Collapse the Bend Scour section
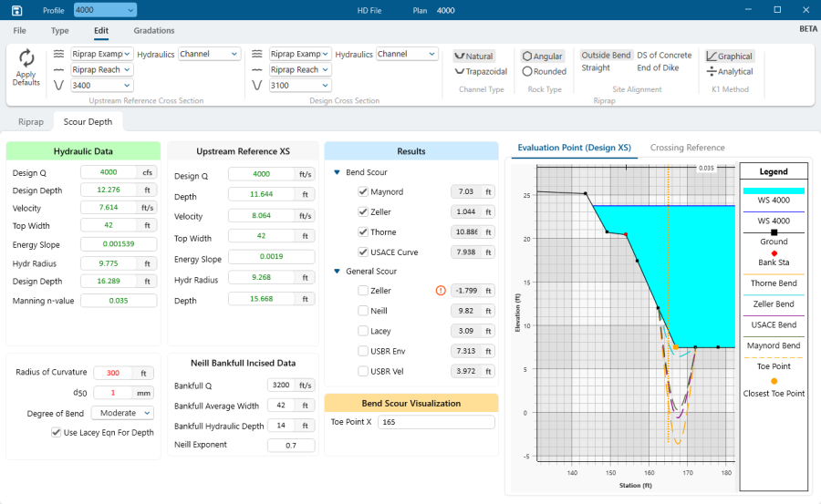The height and width of the screenshot is (504, 821). [337, 172]
